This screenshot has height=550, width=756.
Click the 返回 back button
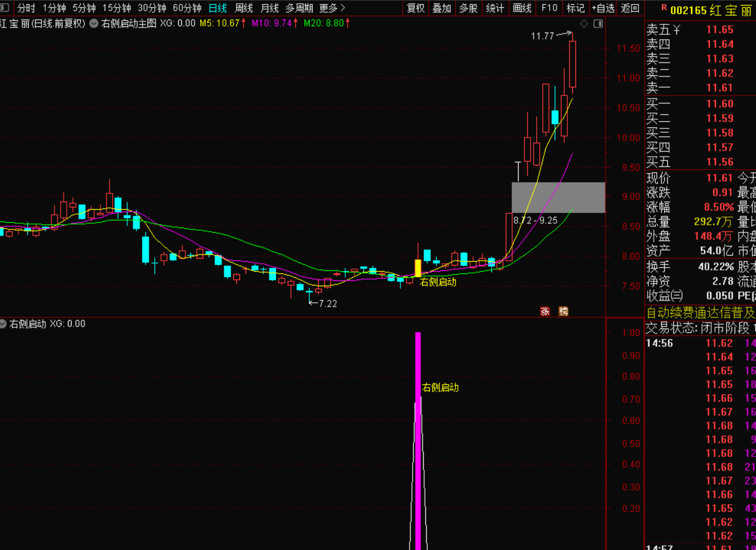coord(630,8)
